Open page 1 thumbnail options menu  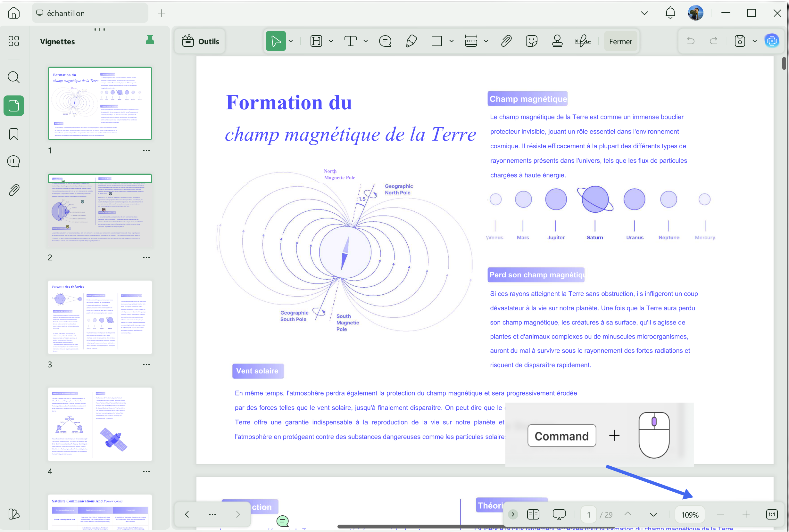pyautogui.click(x=146, y=151)
